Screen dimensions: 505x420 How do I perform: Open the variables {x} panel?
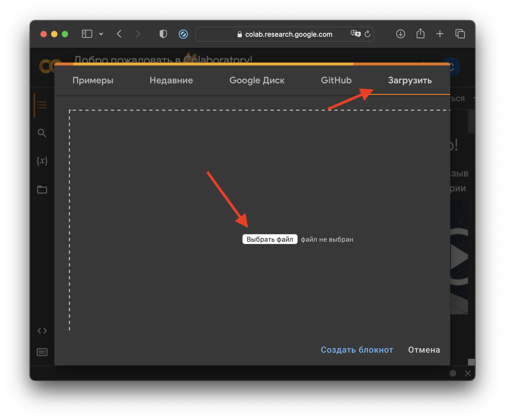[42, 161]
